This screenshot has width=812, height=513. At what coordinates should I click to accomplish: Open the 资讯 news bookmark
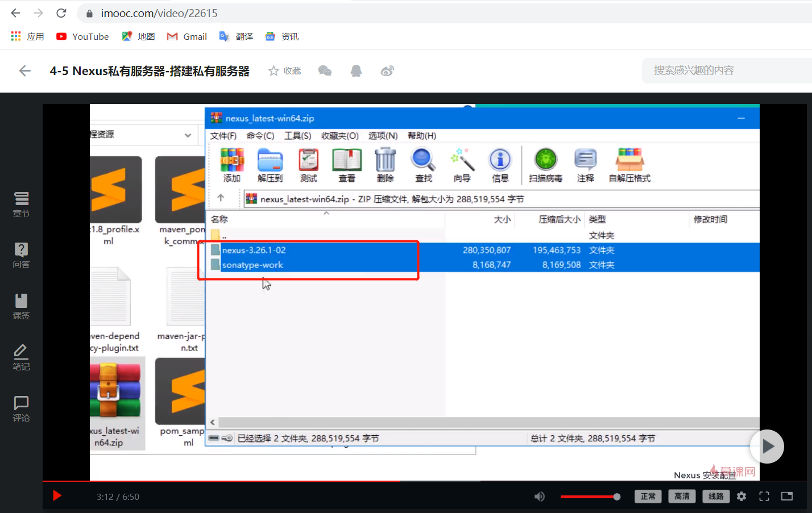pyautogui.click(x=281, y=36)
